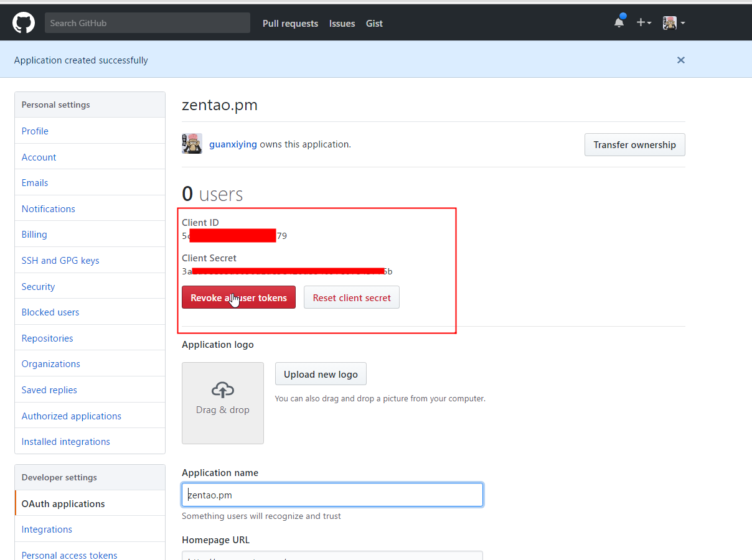Go to Issues in the top navigation

pos(342,24)
